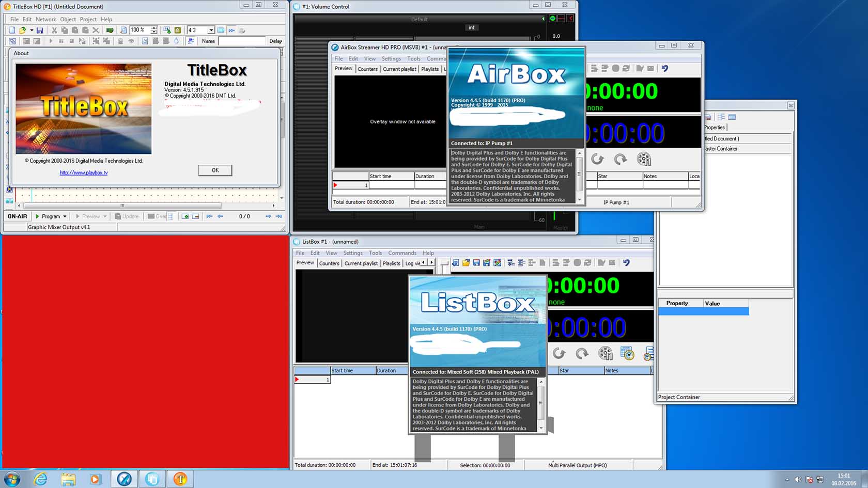Click blue return arrow icon in ListBox toolbar
The image size is (868, 488).
click(x=626, y=263)
